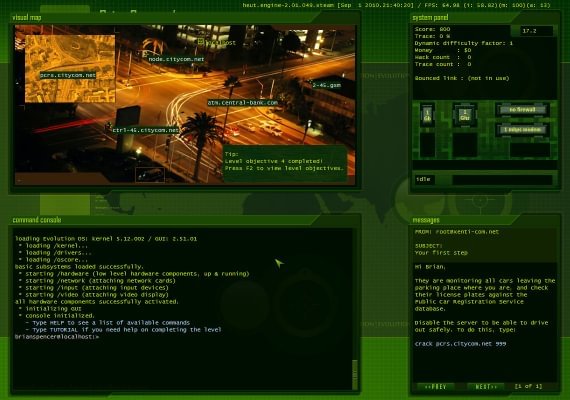The height and width of the screenshot is (400, 570).
Task: Click the '[1 of 1]' message counter
Action: (x=528, y=386)
